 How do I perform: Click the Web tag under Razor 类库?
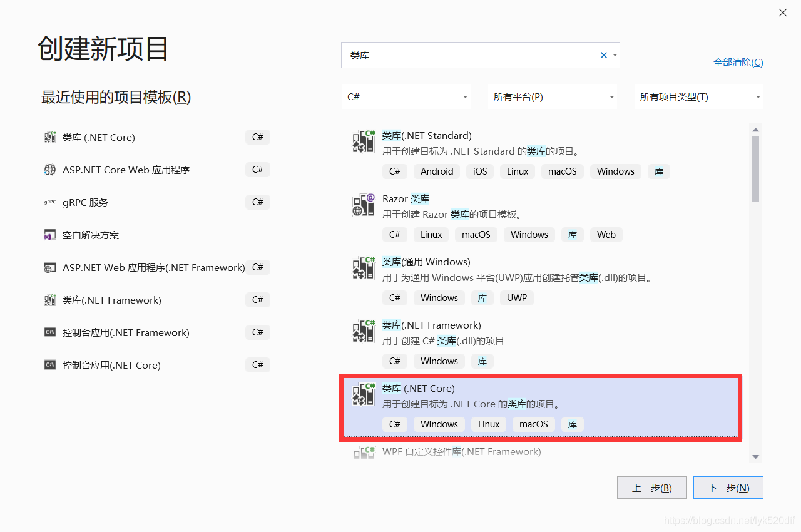click(606, 235)
